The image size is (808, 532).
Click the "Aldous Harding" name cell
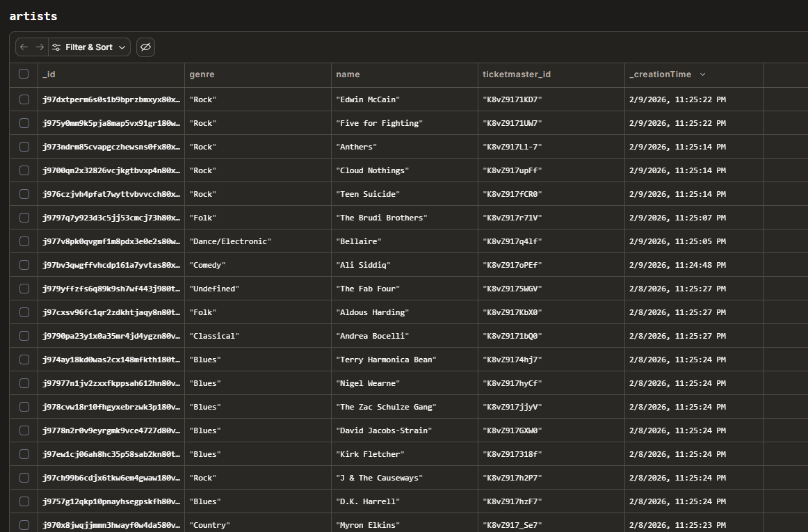[x=405, y=313]
